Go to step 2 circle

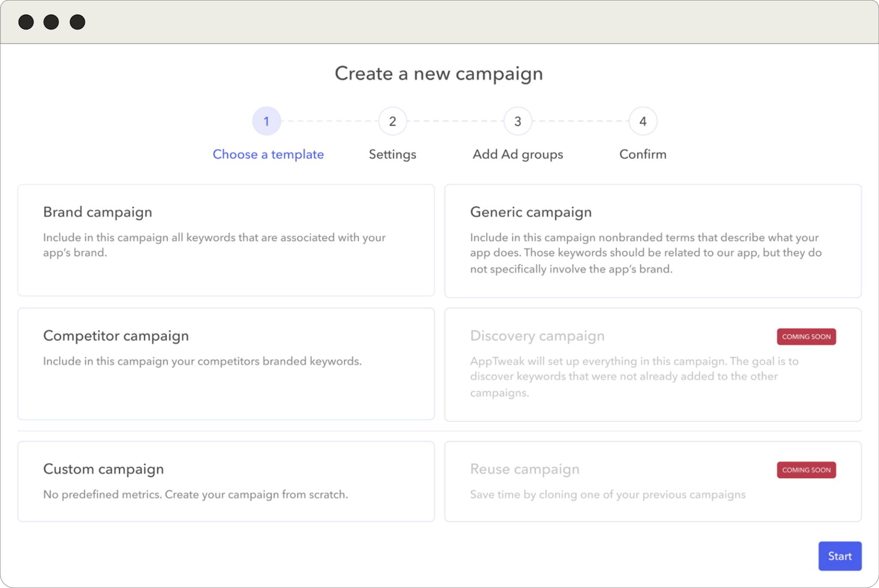tap(392, 121)
